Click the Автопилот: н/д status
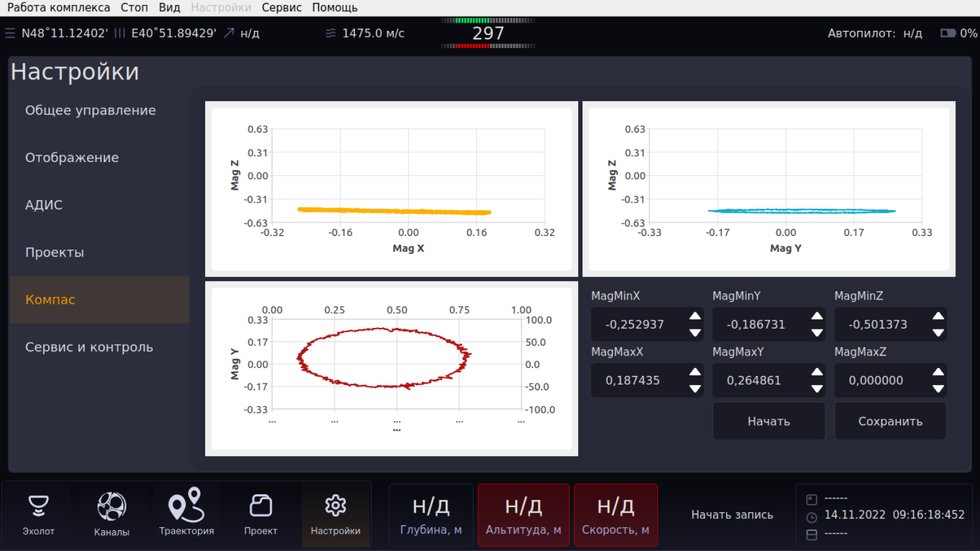The width and height of the screenshot is (980, 551). tap(875, 33)
